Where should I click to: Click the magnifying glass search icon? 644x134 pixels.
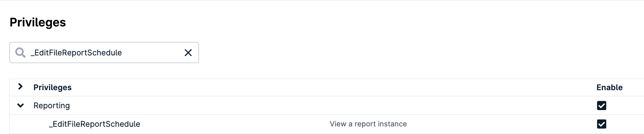tap(20, 53)
